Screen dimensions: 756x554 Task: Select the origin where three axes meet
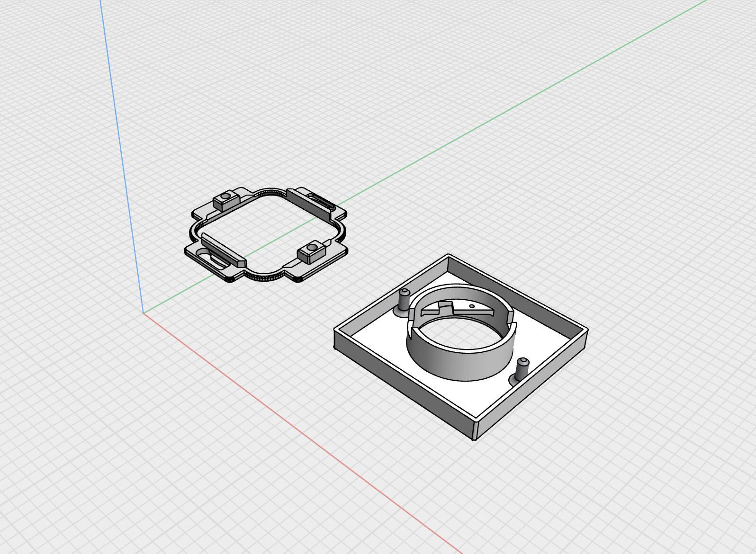click(x=144, y=313)
